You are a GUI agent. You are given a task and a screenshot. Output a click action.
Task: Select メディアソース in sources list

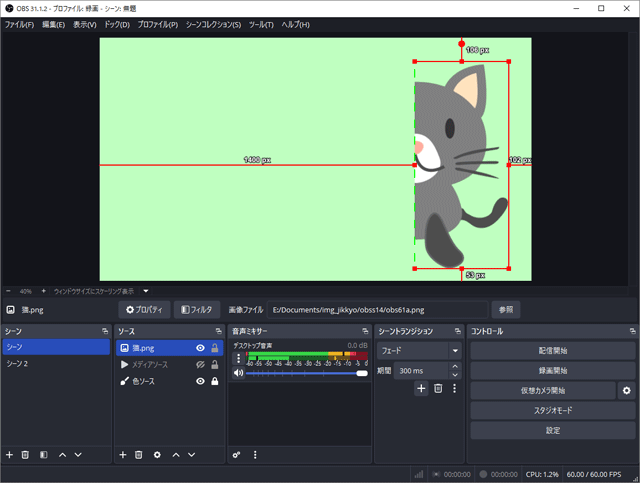(169, 365)
